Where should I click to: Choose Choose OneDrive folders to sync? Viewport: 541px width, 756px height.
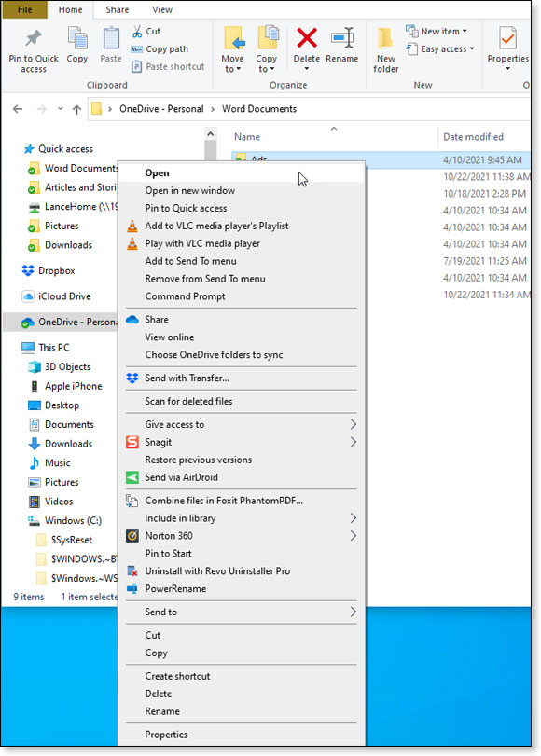click(242, 355)
